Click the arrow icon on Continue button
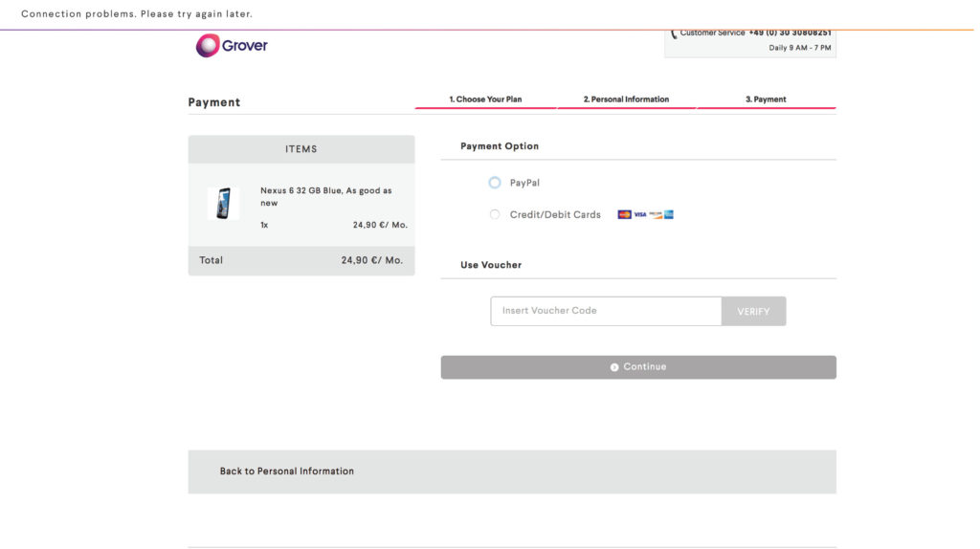This screenshot has width=980, height=549. (614, 367)
